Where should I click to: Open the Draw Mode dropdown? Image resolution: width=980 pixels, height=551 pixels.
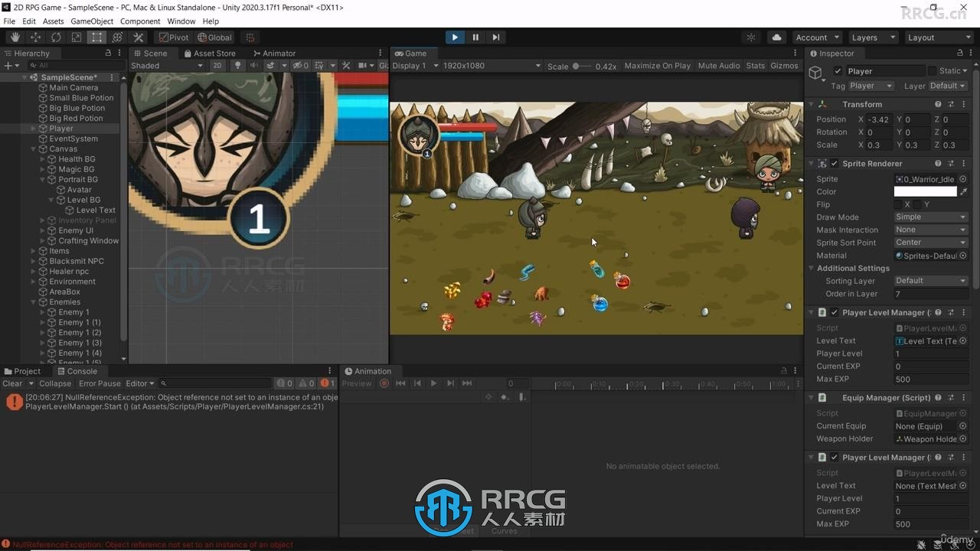pos(931,217)
